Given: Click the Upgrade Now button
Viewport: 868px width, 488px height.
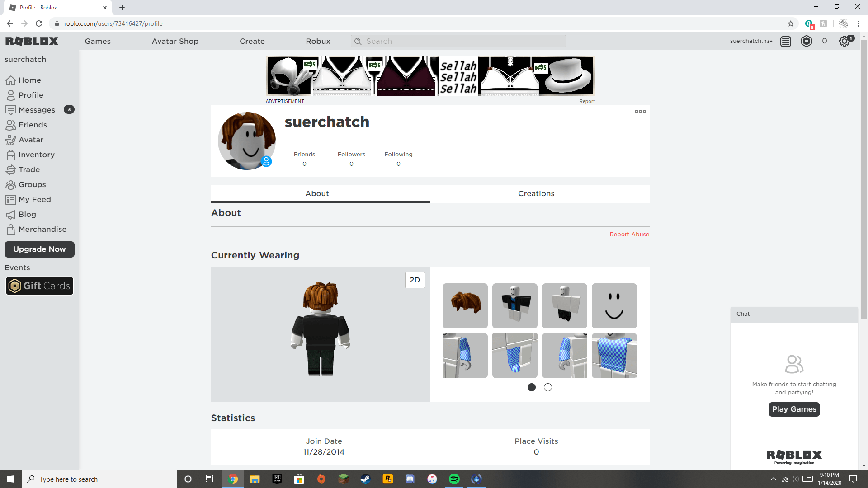Looking at the screenshot, I should (x=39, y=249).
